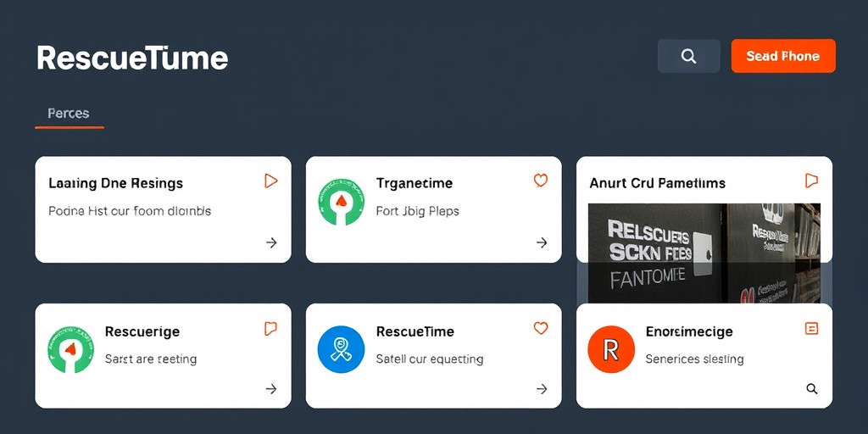The image size is (868, 434).
Task: Open the arrow on Laating Dne Resings card
Action: pyautogui.click(x=271, y=242)
